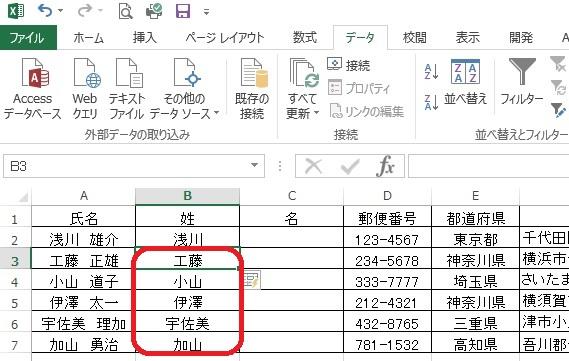Import from text file icon
The image size is (569, 361).
point(127,89)
